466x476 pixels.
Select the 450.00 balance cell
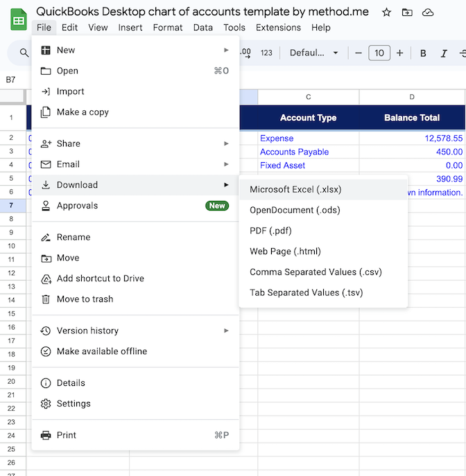[x=412, y=152]
